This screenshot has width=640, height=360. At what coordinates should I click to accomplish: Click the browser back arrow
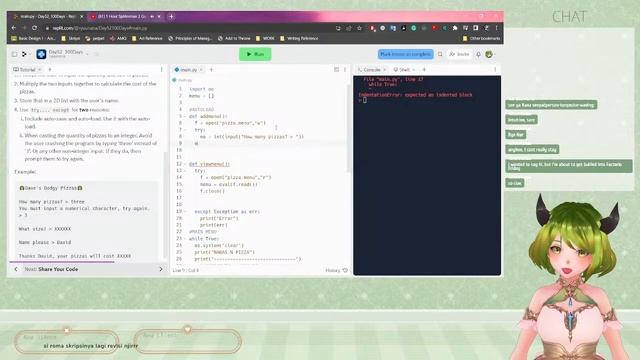(14, 28)
